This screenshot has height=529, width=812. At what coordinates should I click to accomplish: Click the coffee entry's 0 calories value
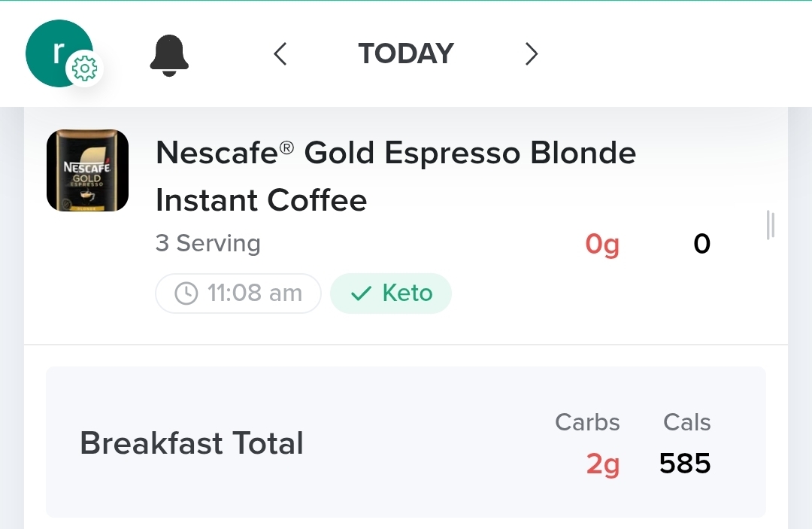(x=701, y=244)
